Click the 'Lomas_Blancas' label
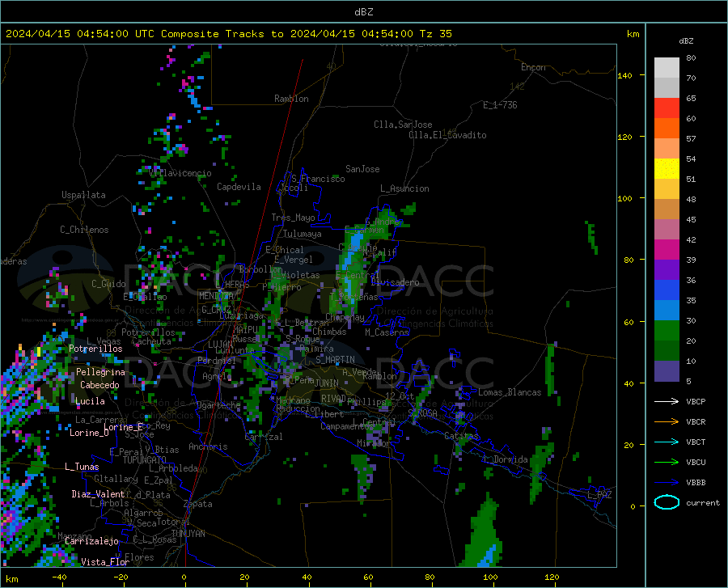728x588 pixels. point(510,392)
